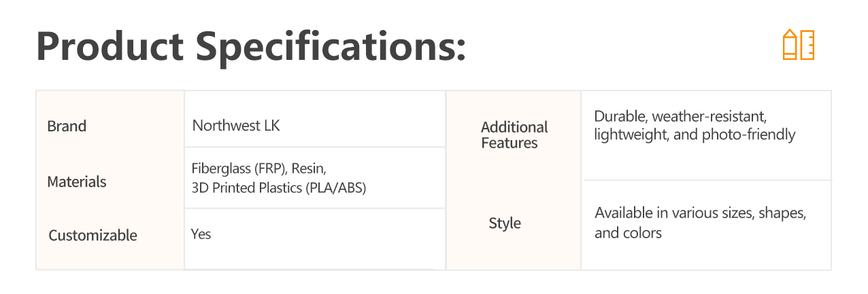
Task: Click the lightweight, and photo-friendly line
Action: 695,135
